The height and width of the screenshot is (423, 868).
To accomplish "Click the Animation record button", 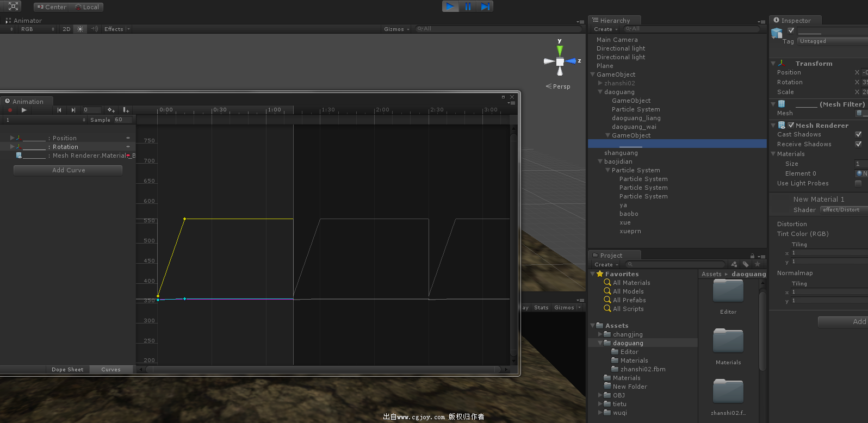I will [x=10, y=110].
